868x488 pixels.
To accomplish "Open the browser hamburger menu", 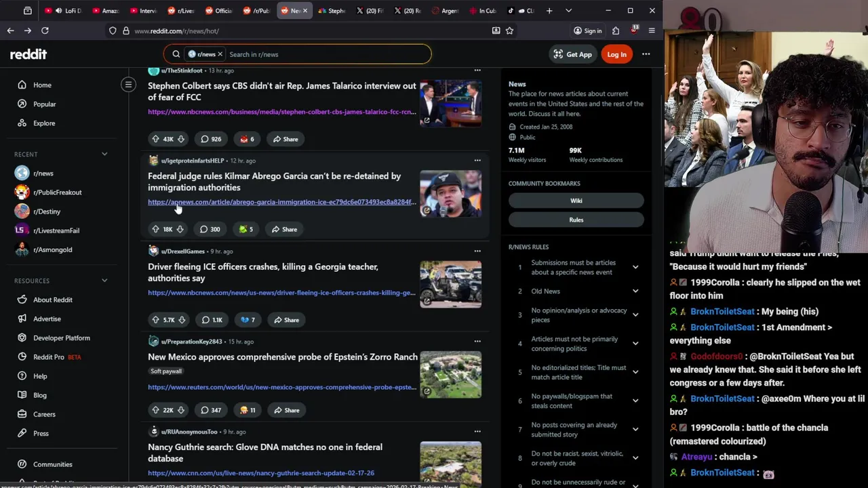I will 652,30.
